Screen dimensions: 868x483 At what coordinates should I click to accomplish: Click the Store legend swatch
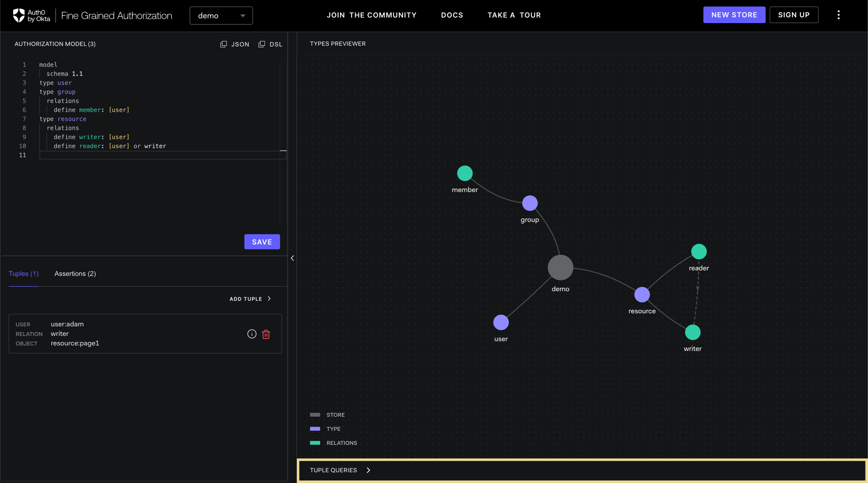pyautogui.click(x=315, y=415)
